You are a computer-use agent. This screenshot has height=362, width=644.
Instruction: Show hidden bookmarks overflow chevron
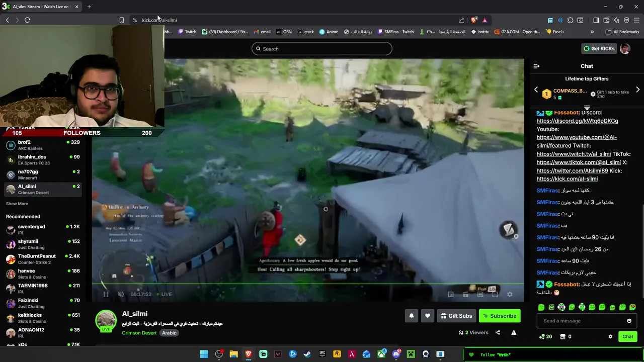[592, 32]
